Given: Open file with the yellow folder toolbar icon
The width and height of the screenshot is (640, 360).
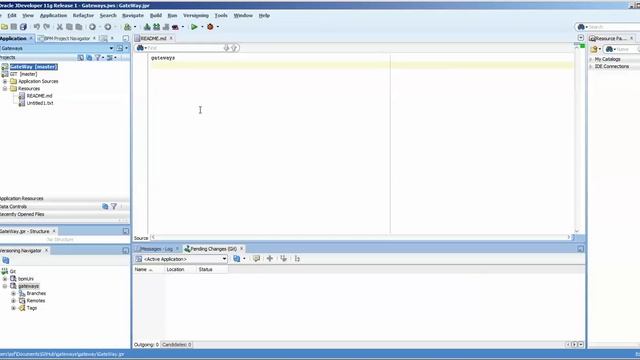Looking at the screenshot, I should coord(4,27).
